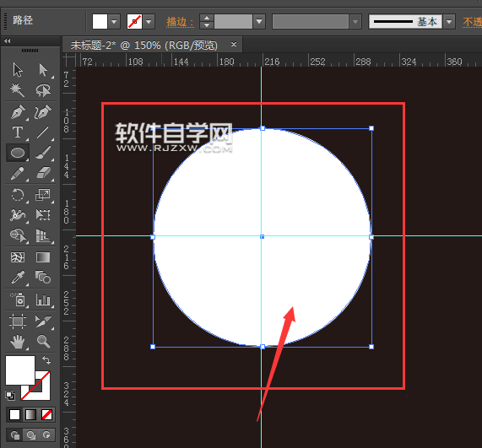The width and height of the screenshot is (482, 448).
Task: Select the Column Graph tool
Action: [x=43, y=300]
